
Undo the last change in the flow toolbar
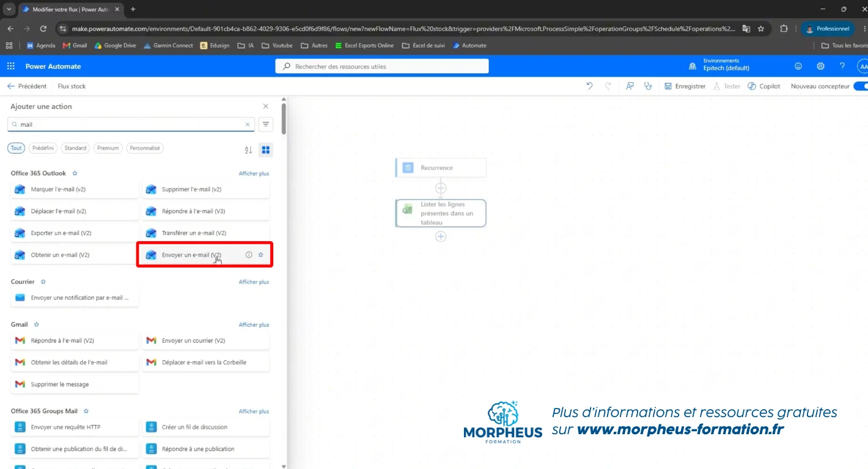click(589, 86)
